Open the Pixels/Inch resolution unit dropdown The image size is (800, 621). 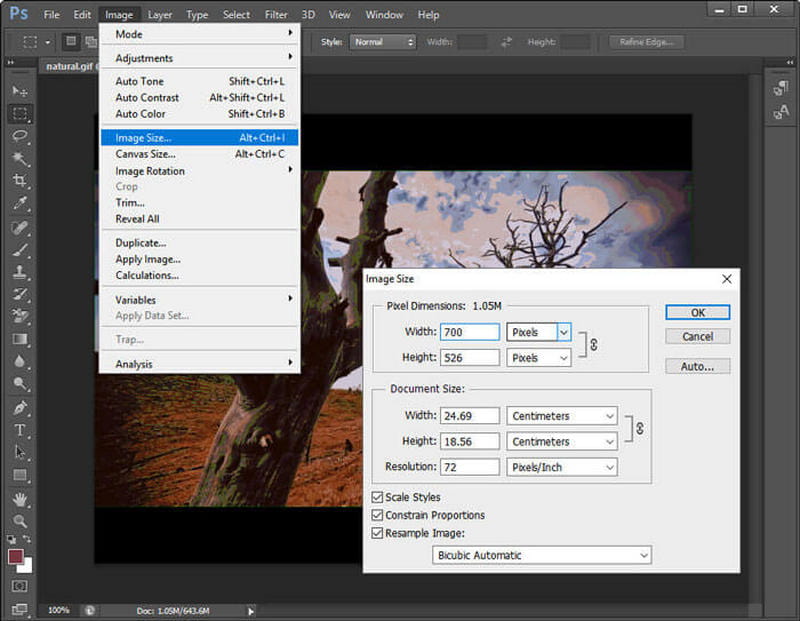561,467
